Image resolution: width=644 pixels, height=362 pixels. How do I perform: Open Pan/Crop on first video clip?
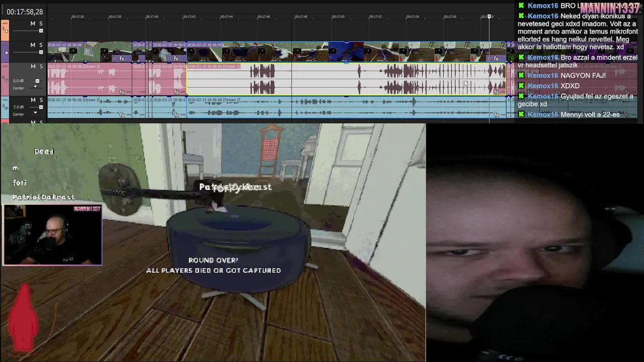pos(115,59)
